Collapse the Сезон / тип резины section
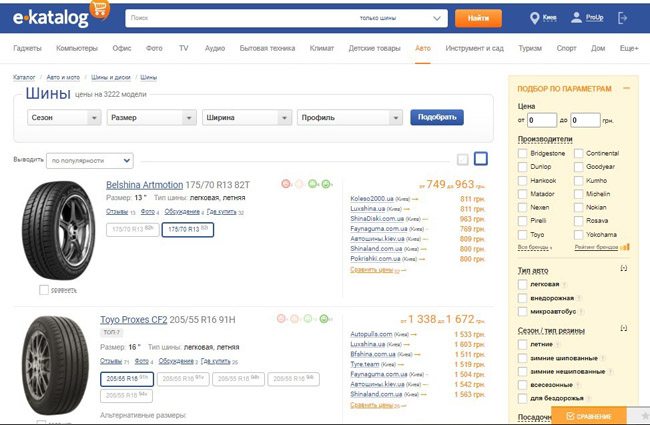Viewport: 650px width, 425px height. tap(623, 328)
